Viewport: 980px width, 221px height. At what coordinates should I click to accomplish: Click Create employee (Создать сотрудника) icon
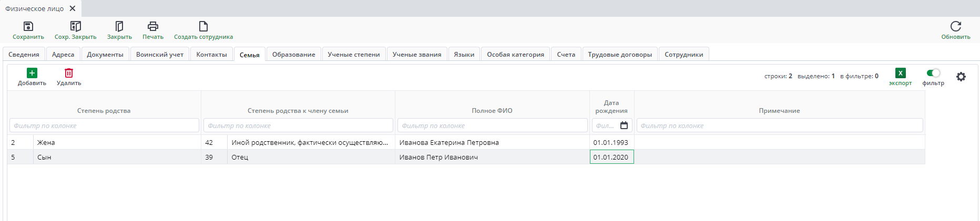(x=203, y=26)
